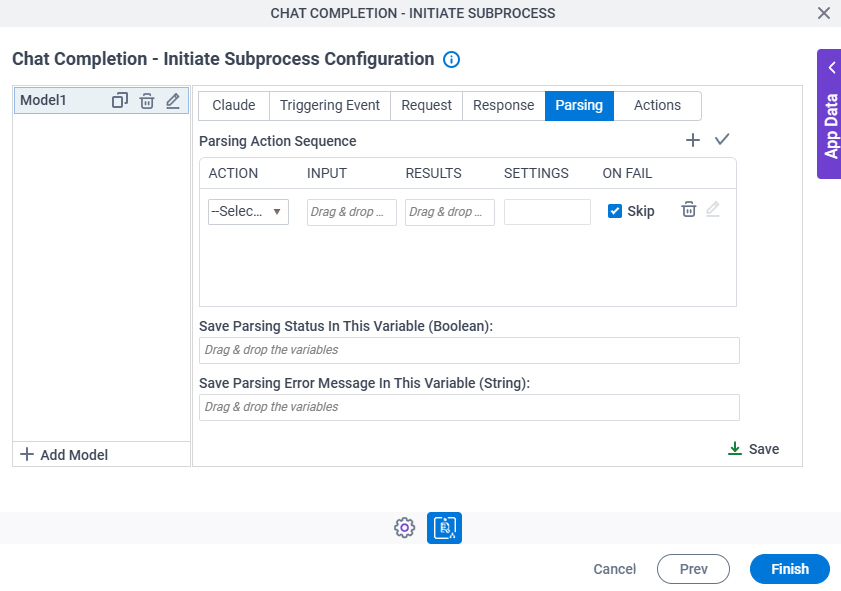
Task: Go to the Actions tab
Action: 658,106
